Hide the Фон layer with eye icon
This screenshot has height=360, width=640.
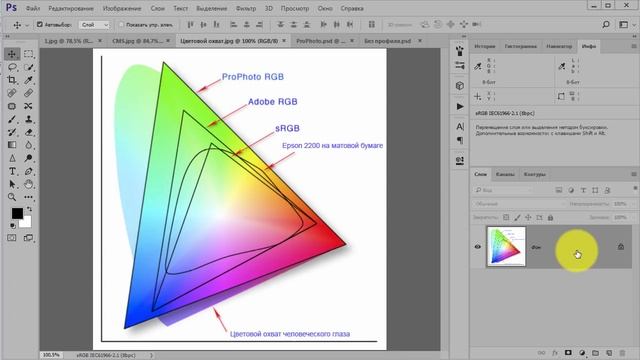[478, 247]
